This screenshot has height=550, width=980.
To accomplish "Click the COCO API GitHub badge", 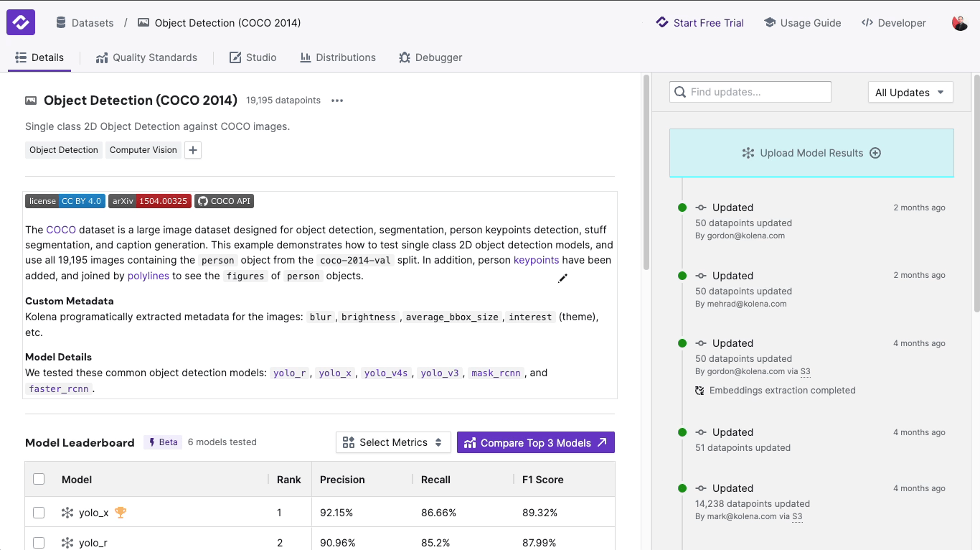I will click(x=224, y=201).
